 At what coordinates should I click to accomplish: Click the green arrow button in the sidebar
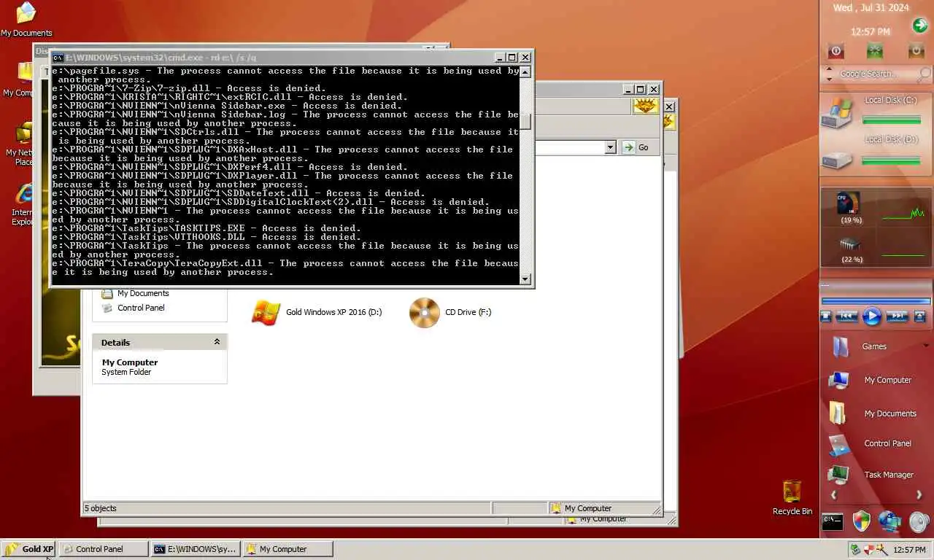click(x=919, y=26)
